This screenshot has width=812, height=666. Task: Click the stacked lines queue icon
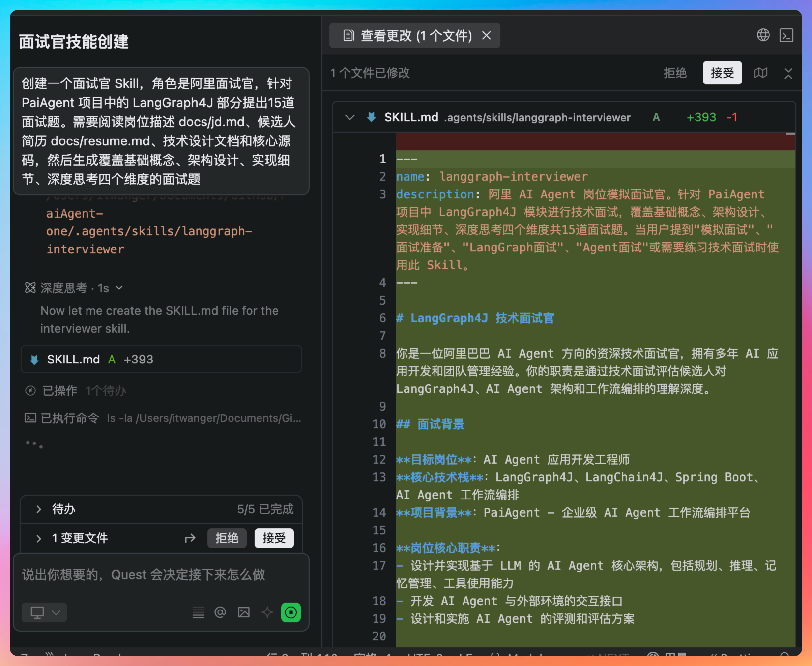tap(198, 612)
